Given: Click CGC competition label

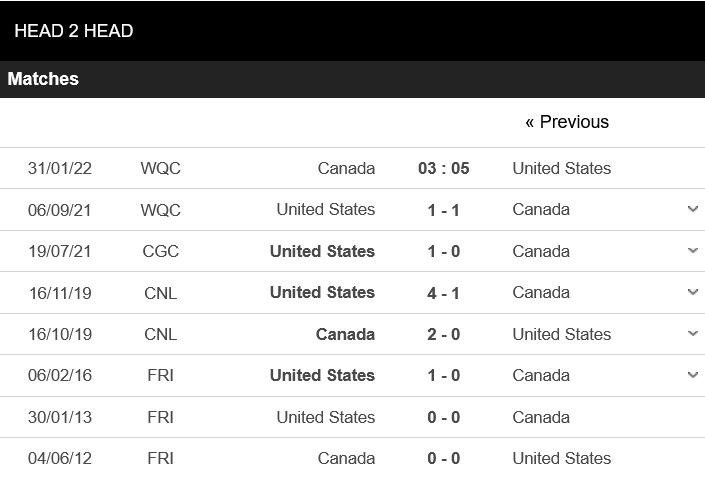Looking at the screenshot, I should click(160, 251).
